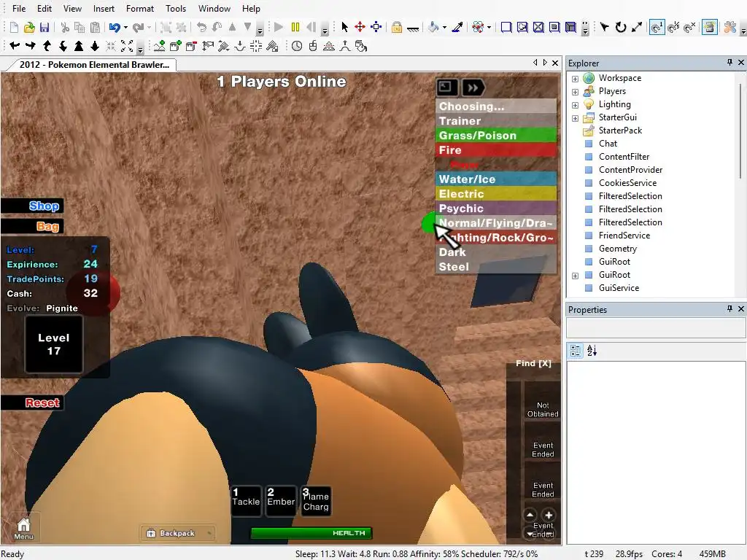Toggle the snap-to-1-stud grid option
Viewport: 747px width, 560px height.
tap(657, 27)
